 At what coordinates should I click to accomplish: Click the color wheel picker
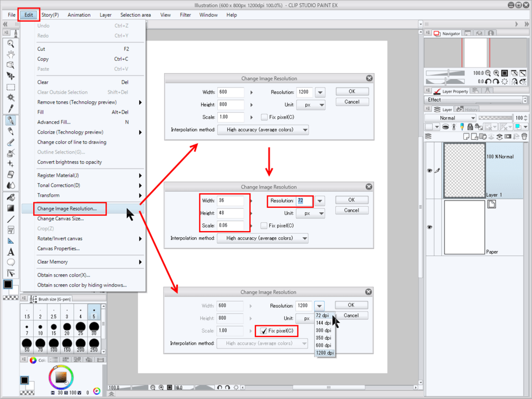60,378
